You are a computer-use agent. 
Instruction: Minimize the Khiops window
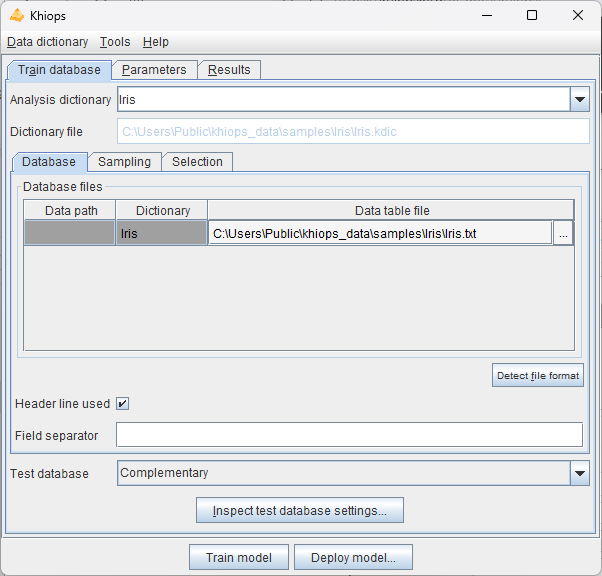[487, 16]
